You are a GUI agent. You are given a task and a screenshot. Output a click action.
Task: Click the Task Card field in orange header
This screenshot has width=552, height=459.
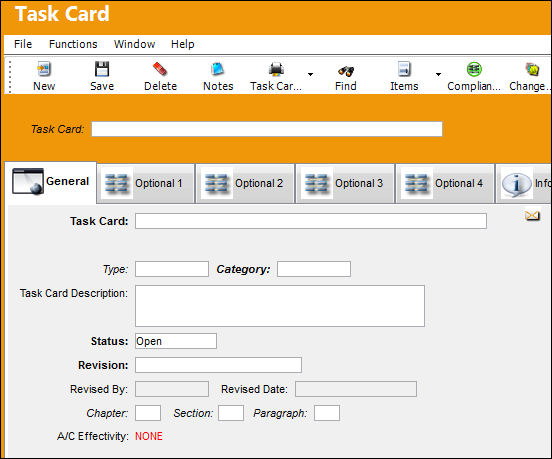[x=267, y=129]
